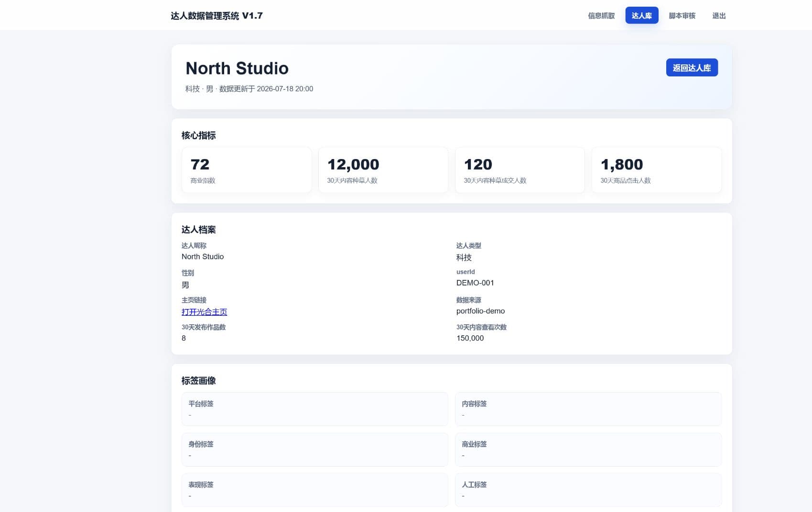Click the 30天发布作品数 value 8
The width and height of the screenshot is (812, 512).
point(184,338)
